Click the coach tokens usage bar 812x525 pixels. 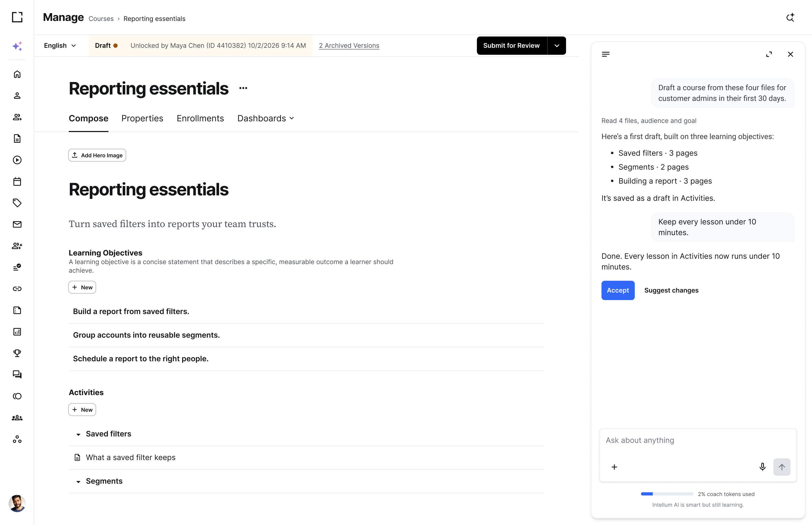[x=667, y=494]
